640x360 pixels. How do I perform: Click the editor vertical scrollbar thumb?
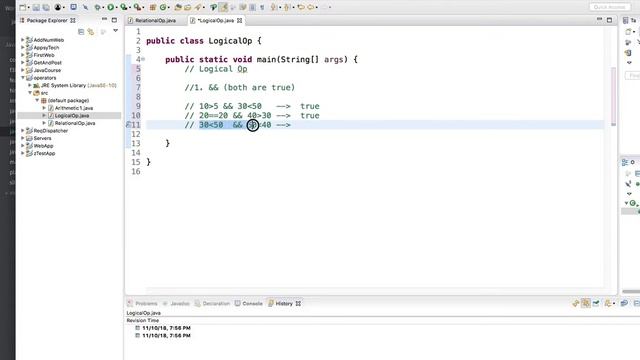[613, 96]
